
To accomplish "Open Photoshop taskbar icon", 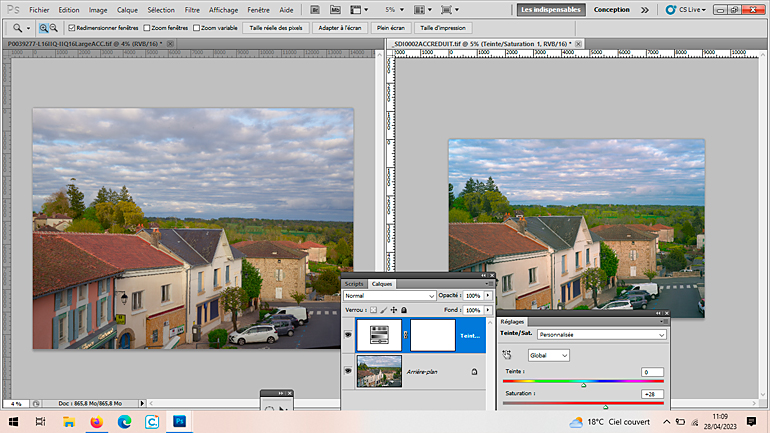I will (179, 422).
